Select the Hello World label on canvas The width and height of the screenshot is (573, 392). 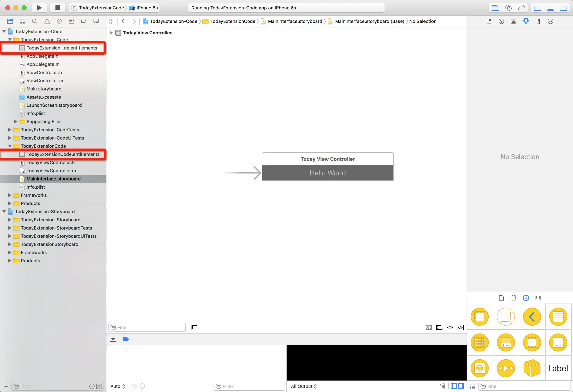[327, 173]
